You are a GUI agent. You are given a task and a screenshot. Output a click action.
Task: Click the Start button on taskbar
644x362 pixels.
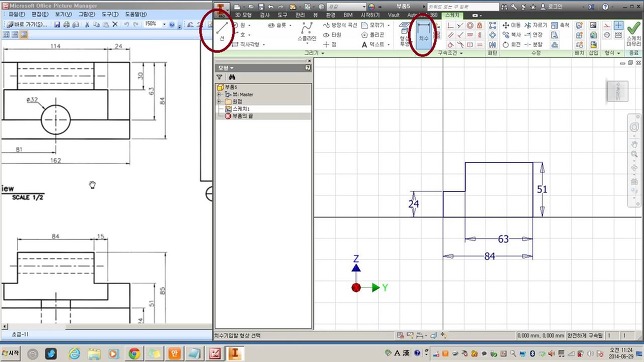10,353
